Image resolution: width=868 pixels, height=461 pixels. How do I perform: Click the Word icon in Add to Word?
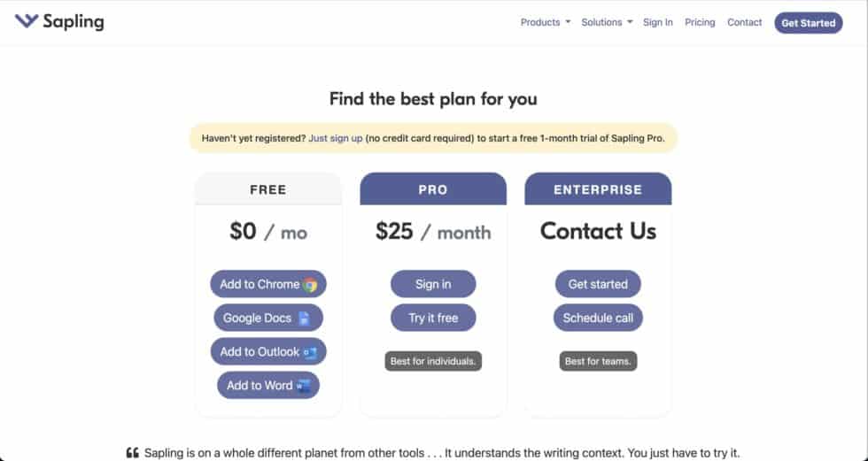(303, 386)
